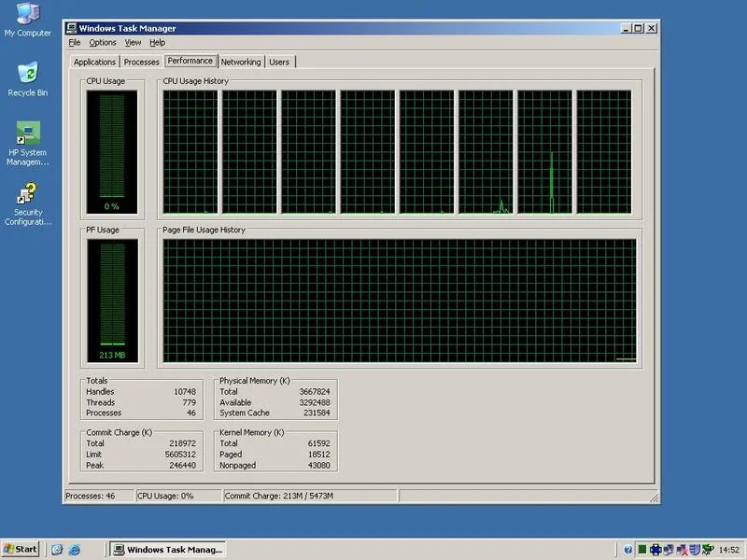
Task: Click the Task Manager title bar icon
Action: click(71, 28)
